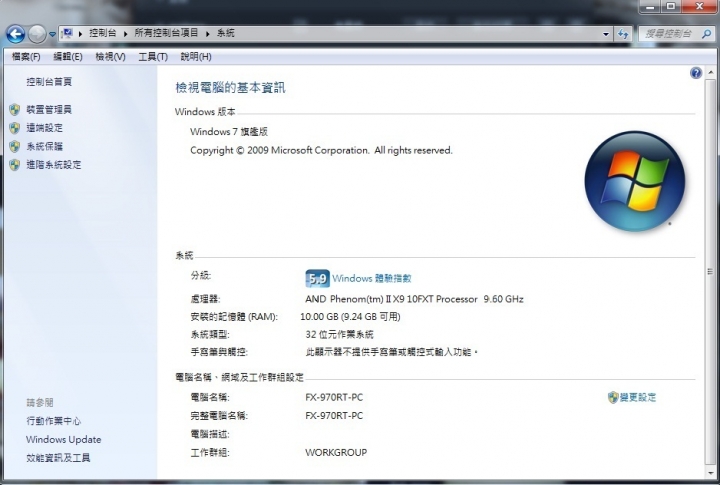The image size is (720, 485).
Task: Click the 5.9 experience index score badge
Action: click(x=317, y=278)
